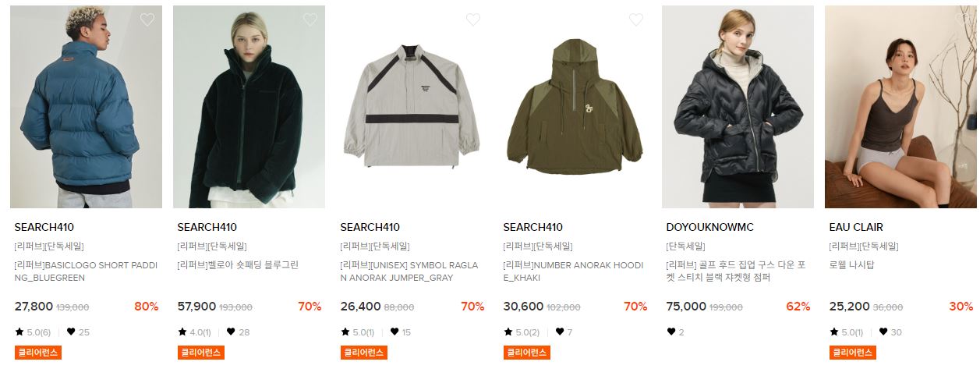Click the like-count heart showing 28

click(231, 332)
